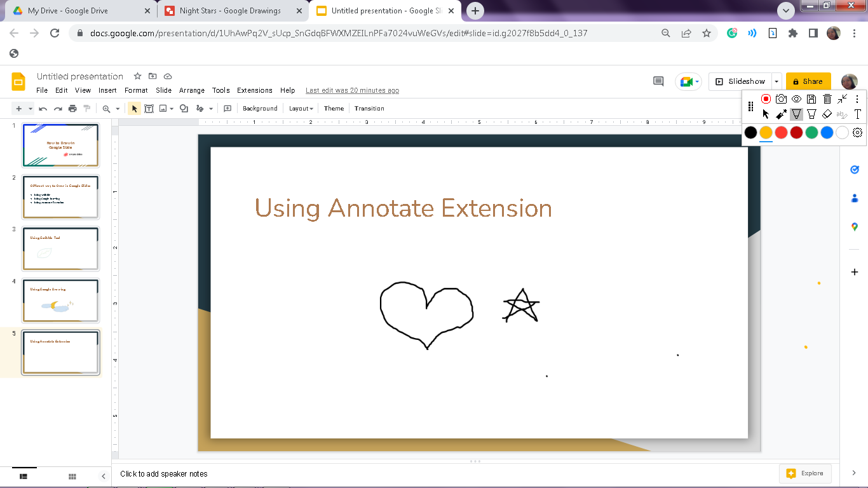The width and height of the screenshot is (868, 488).
Task: Clear annotations with the trash can icon
Action: 827,99
